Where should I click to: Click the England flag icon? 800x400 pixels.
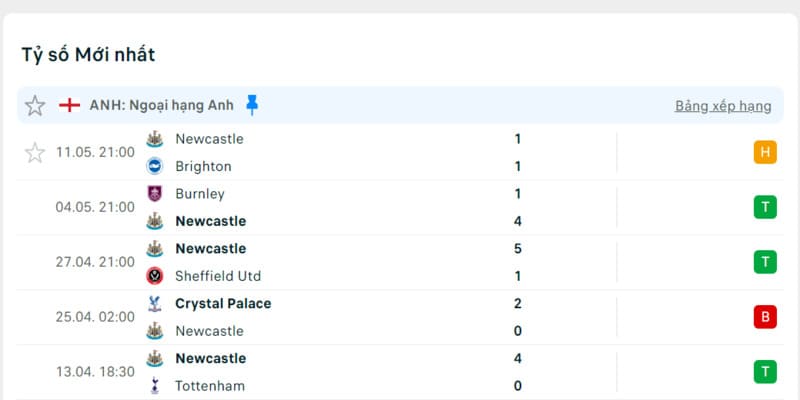(69, 105)
